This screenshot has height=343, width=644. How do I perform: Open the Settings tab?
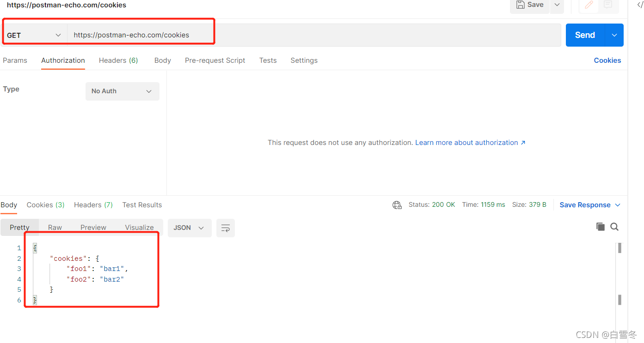(x=304, y=60)
